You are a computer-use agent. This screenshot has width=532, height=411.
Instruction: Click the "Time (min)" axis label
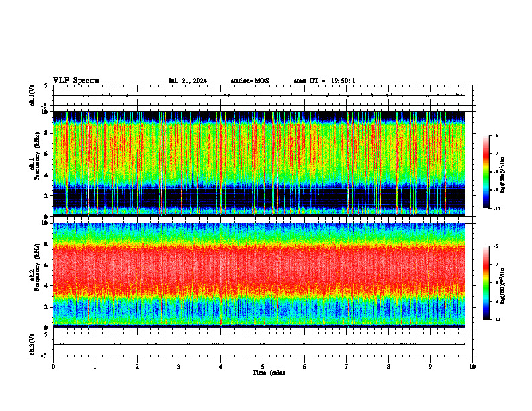point(269,373)
